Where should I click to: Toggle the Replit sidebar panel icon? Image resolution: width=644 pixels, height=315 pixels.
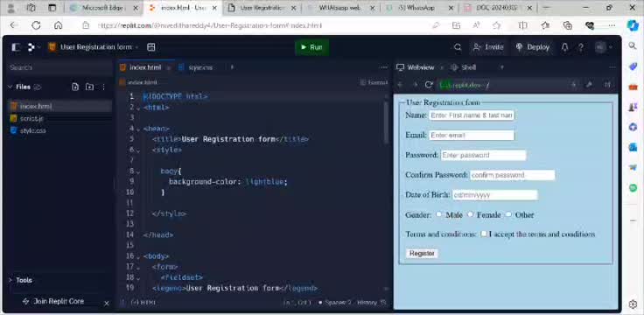pos(16,47)
